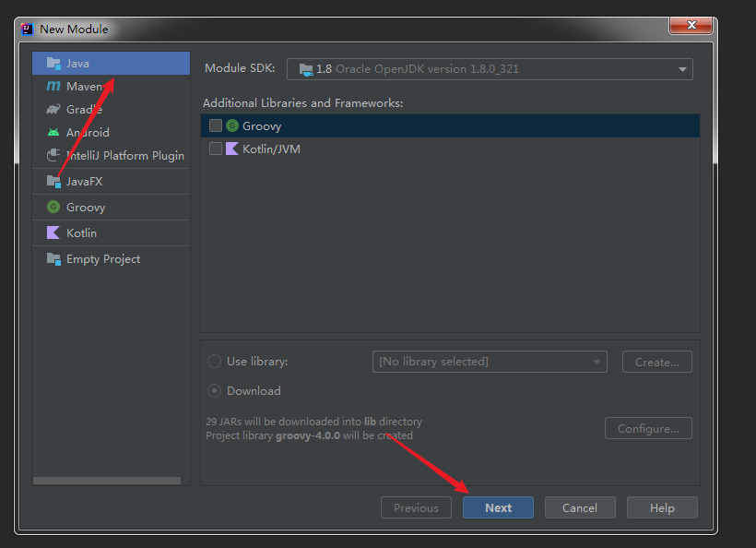
Task: Click the IntelliJ Platform Plugin icon
Action: [x=53, y=155]
